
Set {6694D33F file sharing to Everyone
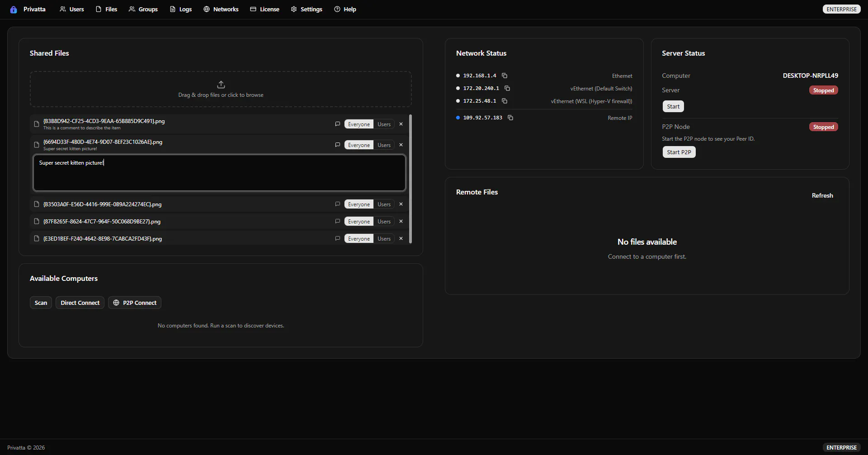pos(359,145)
